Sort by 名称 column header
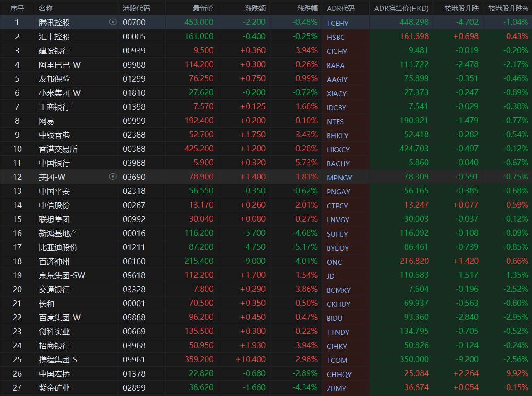 46,8
